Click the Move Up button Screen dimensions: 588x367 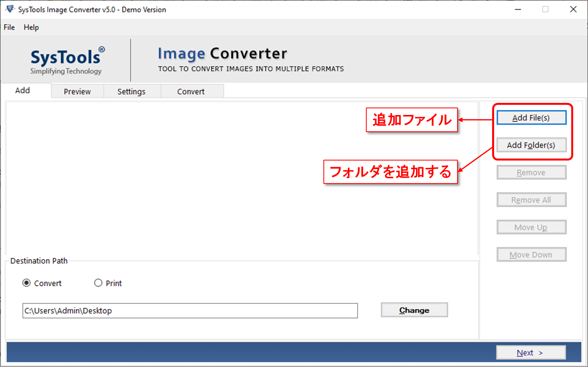(x=531, y=227)
